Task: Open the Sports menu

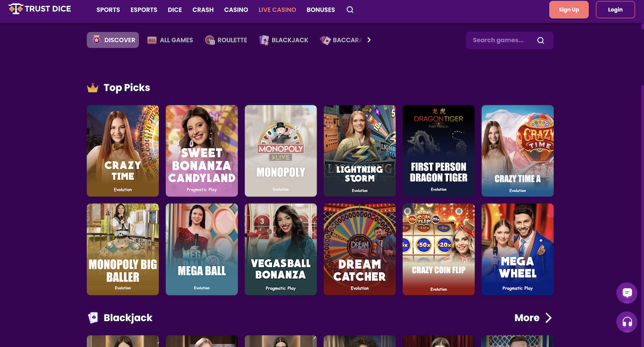Action: (108, 10)
